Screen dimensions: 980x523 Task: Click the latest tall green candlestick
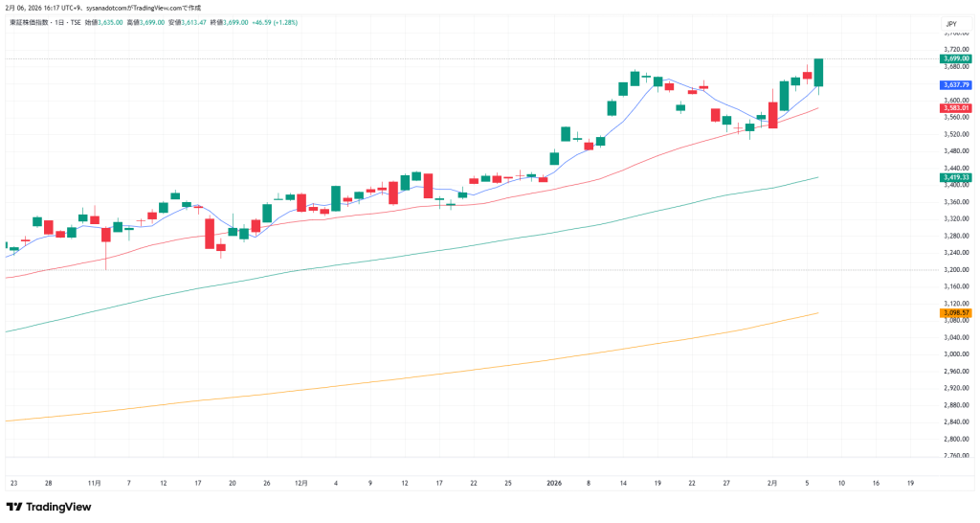pos(819,73)
